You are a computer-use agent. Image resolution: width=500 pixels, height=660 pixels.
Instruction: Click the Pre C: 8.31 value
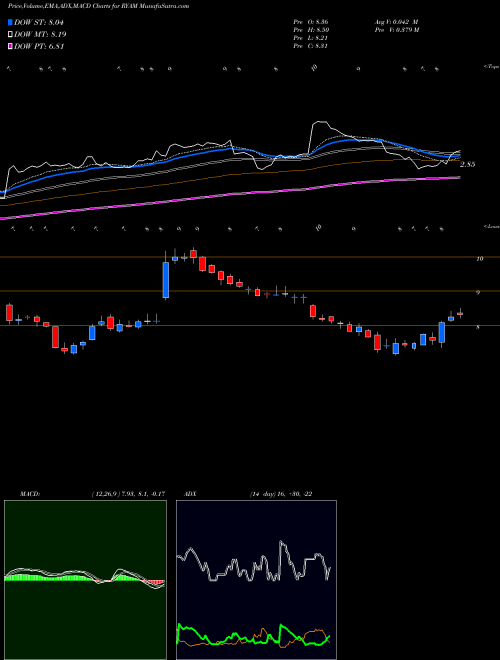pyautogui.click(x=311, y=46)
